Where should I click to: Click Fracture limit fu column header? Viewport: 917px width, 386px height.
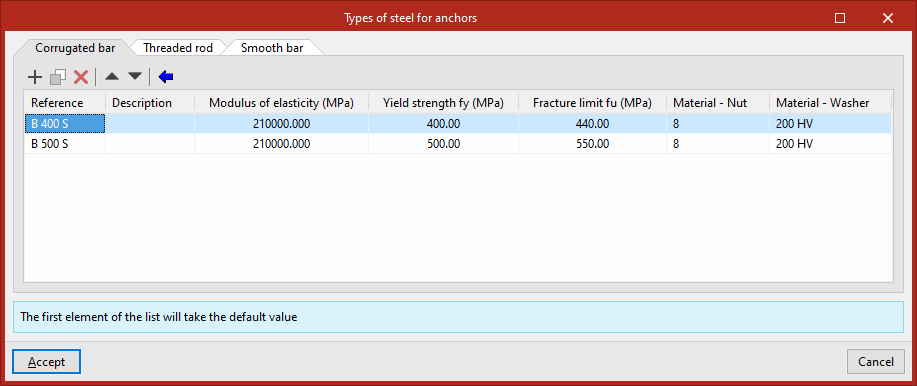[x=592, y=103]
